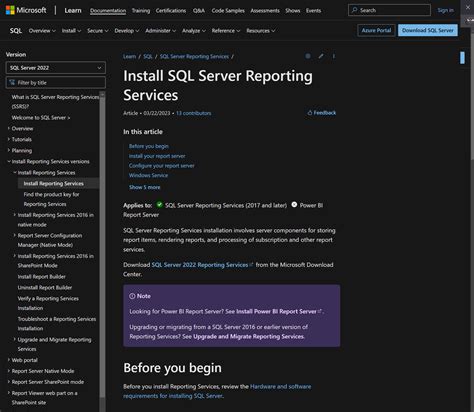Click the Azure Portal button
The image size is (474, 412).
tap(376, 30)
